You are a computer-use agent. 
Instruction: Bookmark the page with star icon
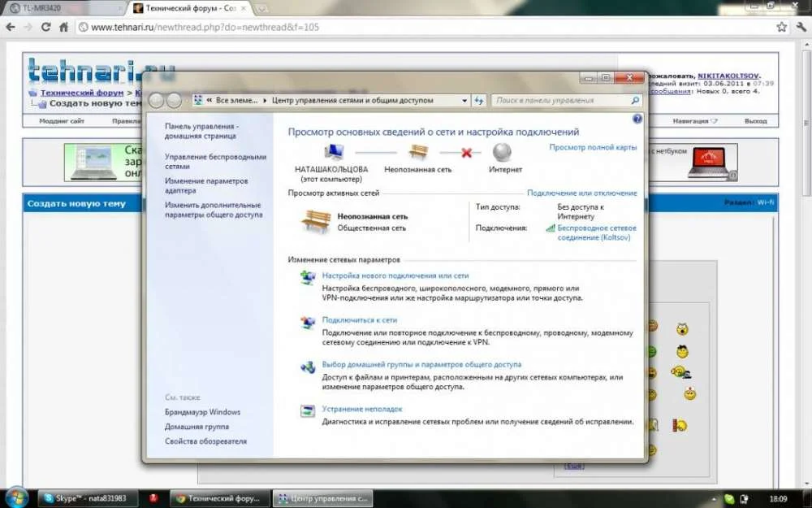(781, 27)
